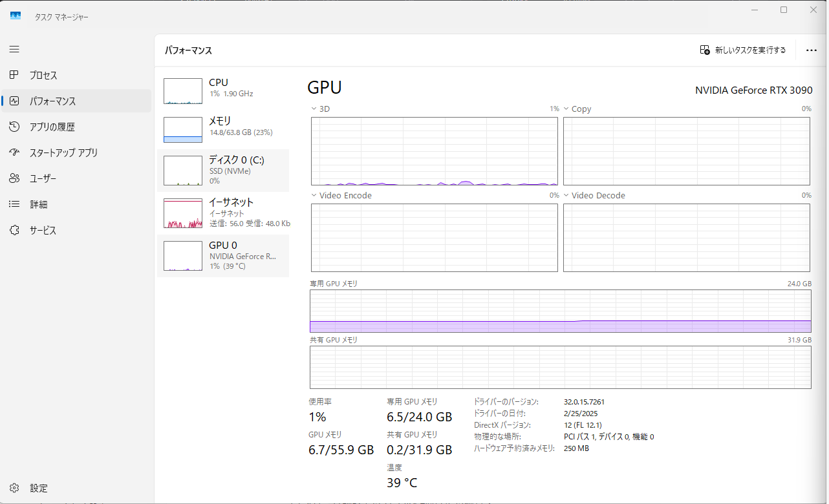
Task: Select the GPU 0 mini graph thumbnail
Action: point(183,256)
